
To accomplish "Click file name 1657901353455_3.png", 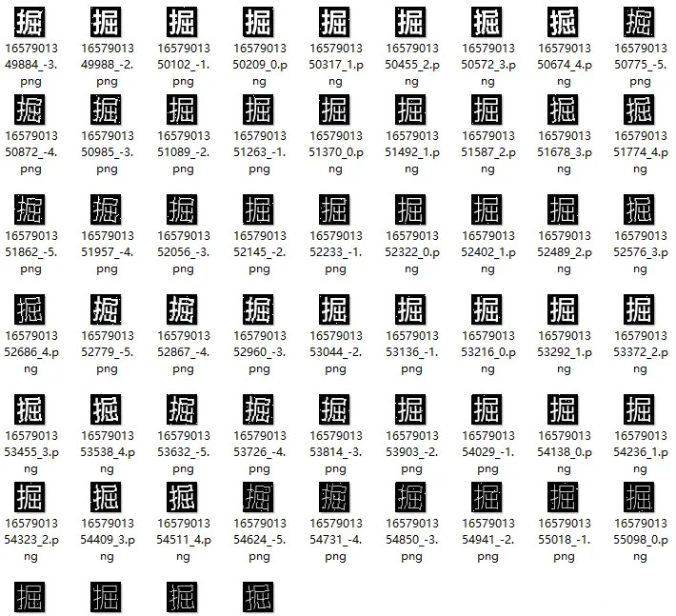I will coord(31,452).
